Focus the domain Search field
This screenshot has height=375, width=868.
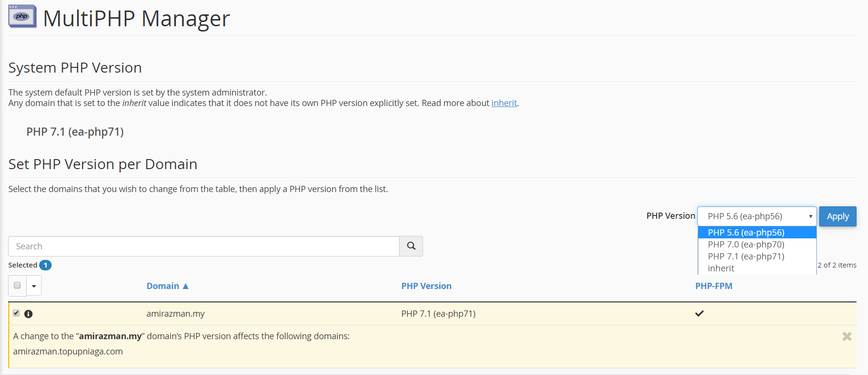[204, 246]
